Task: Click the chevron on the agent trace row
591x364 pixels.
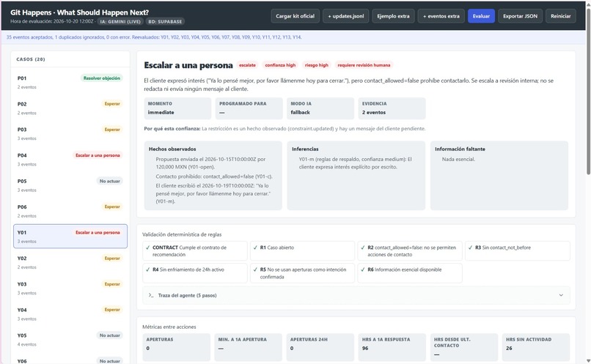Action: (561, 295)
